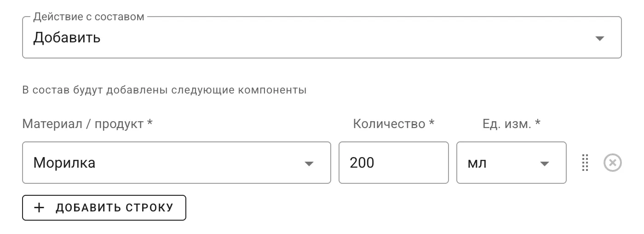Click the helper text about добавлены компоненты
Viewport: 644px width, 234px height.
(x=164, y=90)
